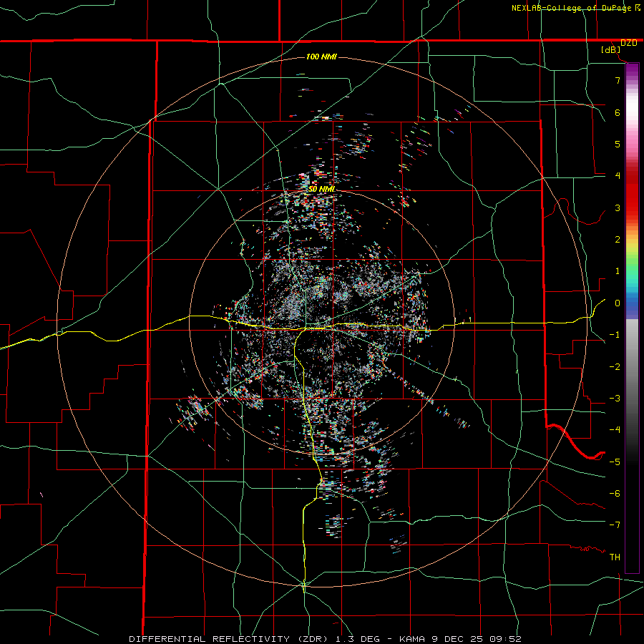644x644 pixels.
Task: Click the 09:52 timestamp
Action: click(x=507, y=639)
